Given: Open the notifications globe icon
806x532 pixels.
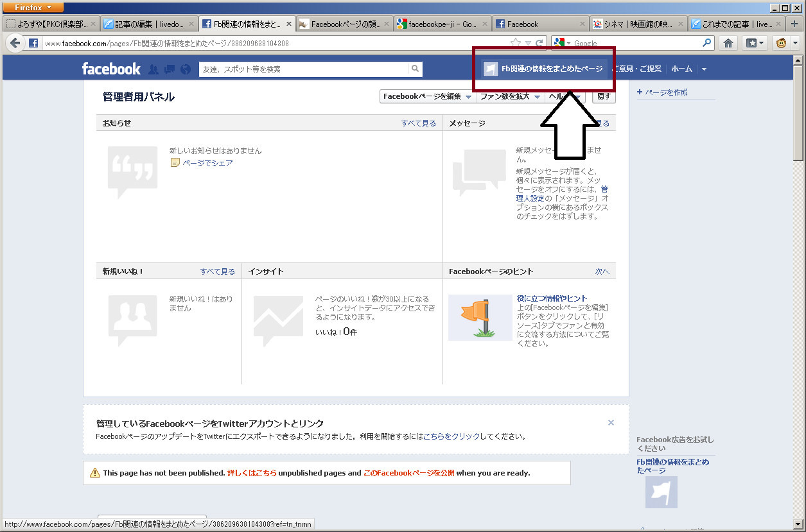Looking at the screenshot, I should 186,69.
